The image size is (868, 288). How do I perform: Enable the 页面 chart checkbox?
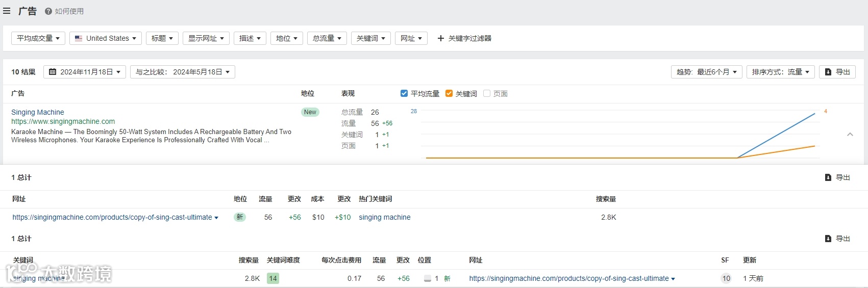(x=487, y=93)
